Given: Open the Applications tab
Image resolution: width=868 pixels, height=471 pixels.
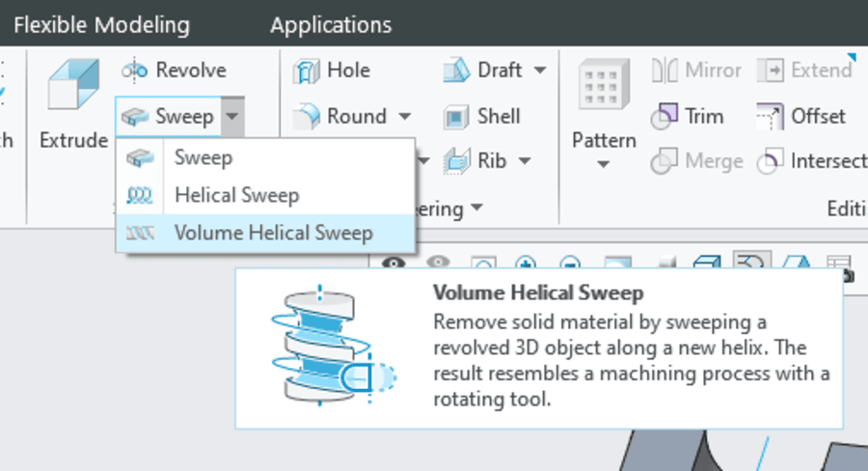Looking at the screenshot, I should pos(331,25).
